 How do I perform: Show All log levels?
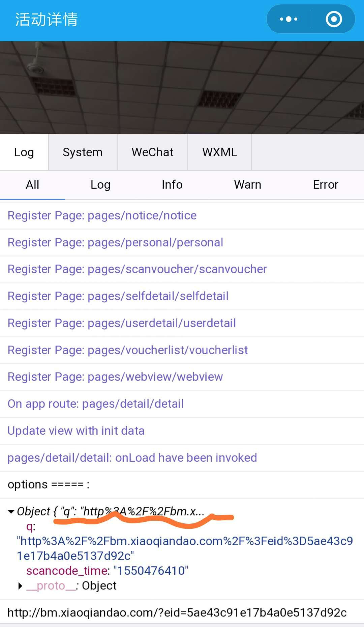click(32, 185)
